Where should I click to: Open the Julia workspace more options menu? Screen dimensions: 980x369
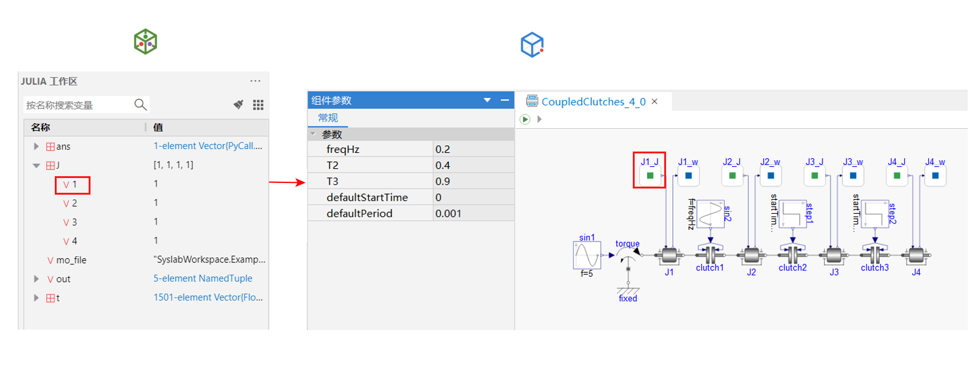[x=255, y=81]
